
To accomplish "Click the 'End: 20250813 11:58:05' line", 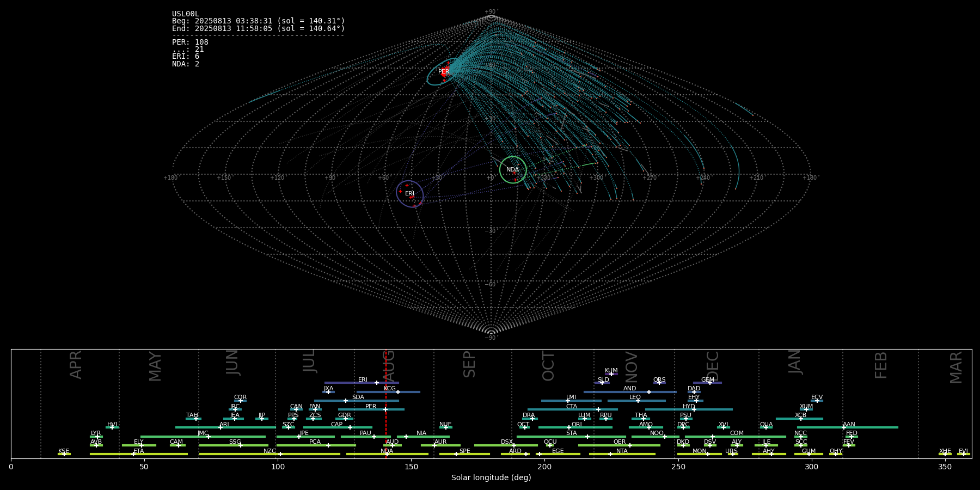I will pos(259,28).
